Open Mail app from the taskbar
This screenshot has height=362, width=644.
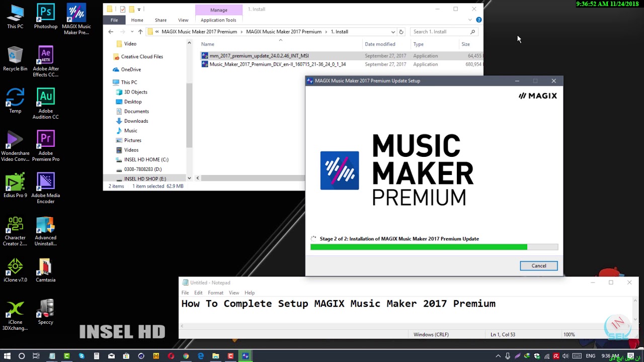point(111,356)
